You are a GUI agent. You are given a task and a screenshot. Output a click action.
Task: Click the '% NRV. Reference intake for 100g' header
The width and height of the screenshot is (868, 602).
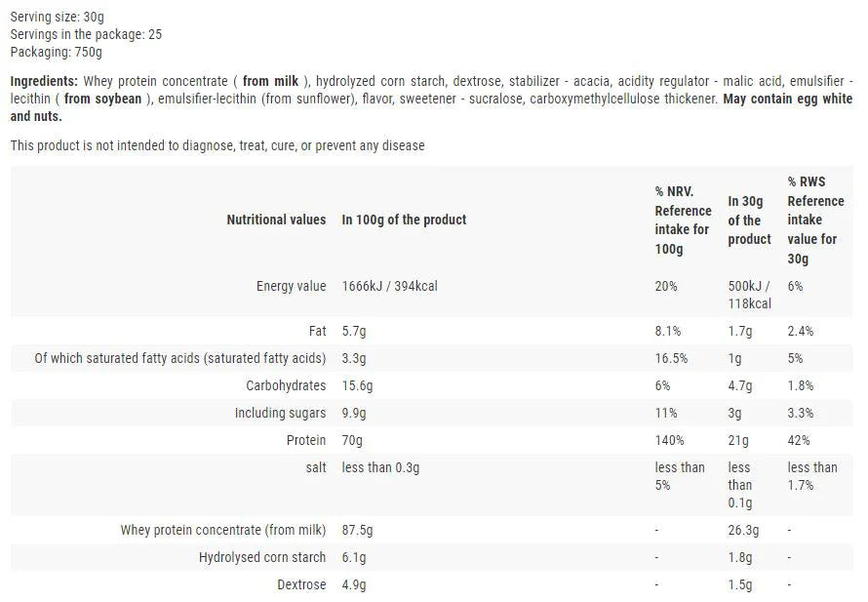pyautogui.click(x=683, y=220)
